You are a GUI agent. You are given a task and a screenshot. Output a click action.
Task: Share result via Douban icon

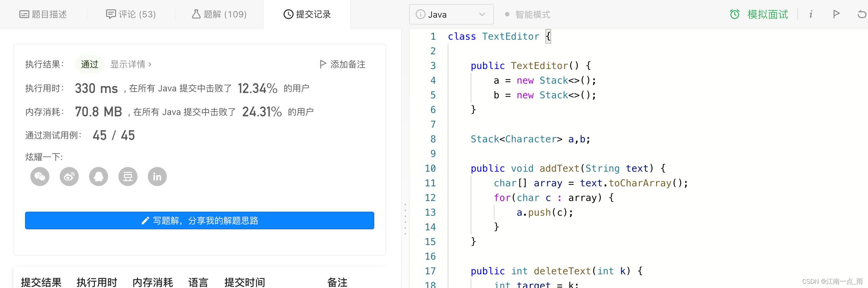click(x=128, y=177)
